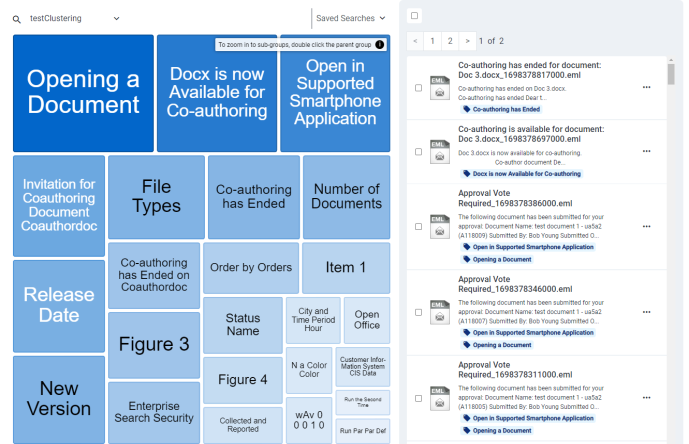The width and height of the screenshot is (689, 444).
Task: Click EML file icon of first result
Action: 438,87
